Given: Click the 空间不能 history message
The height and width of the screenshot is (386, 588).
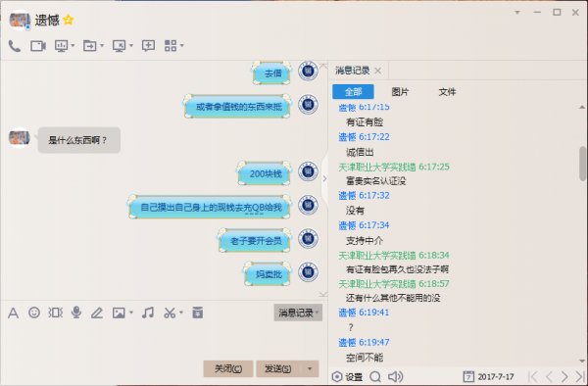Looking at the screenshot, I should point(365,358).
